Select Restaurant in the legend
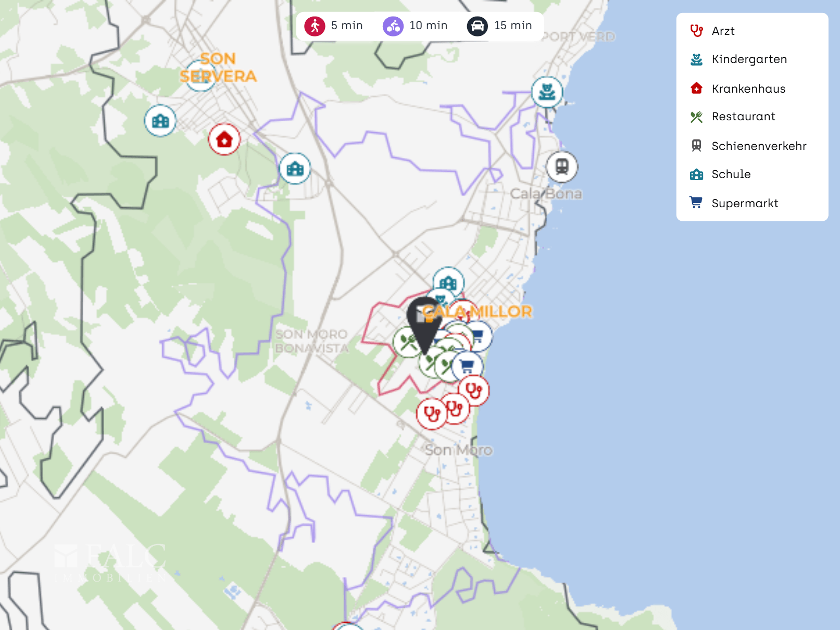Screen dimensions: 840x630 (x=743, y=117)
